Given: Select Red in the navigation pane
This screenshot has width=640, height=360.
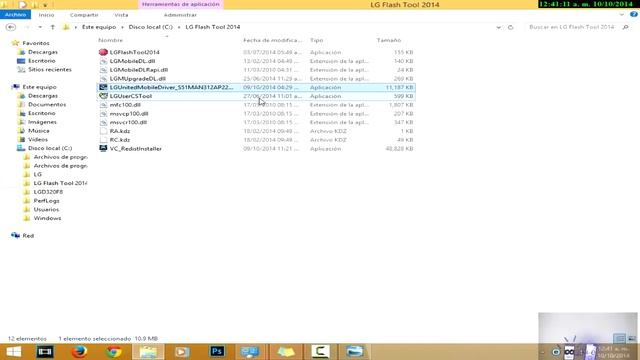Looking at the screenshot, I should pyautogui.click(x=28, y=236).
